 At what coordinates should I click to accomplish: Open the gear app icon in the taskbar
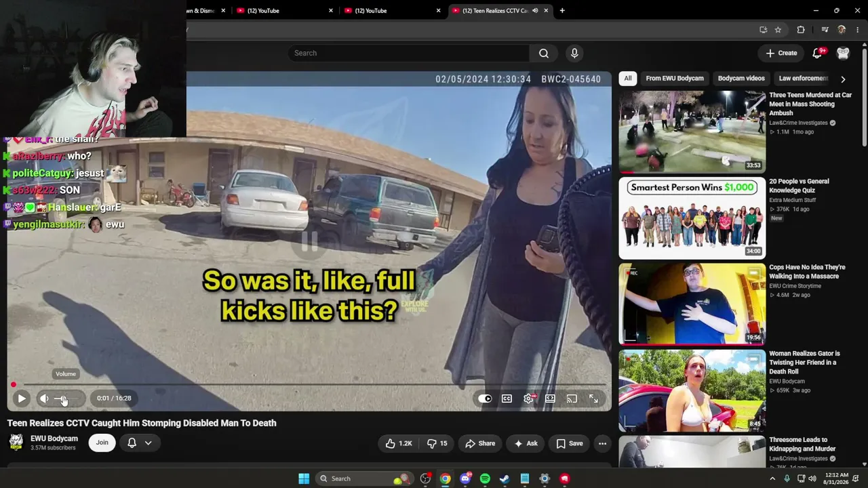click(x=545, y=479)
